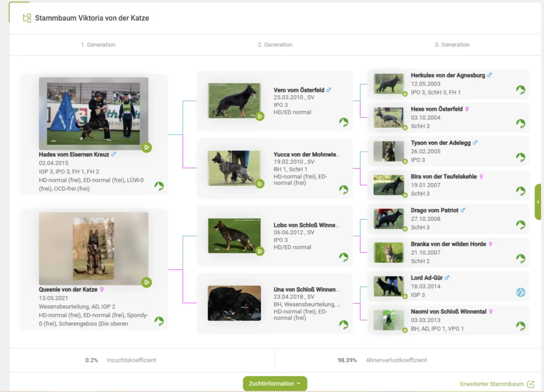Click blue club icon in Lord Ad-Gür card
This screenshot has height=392, width=544.
[x=521, y=293]
